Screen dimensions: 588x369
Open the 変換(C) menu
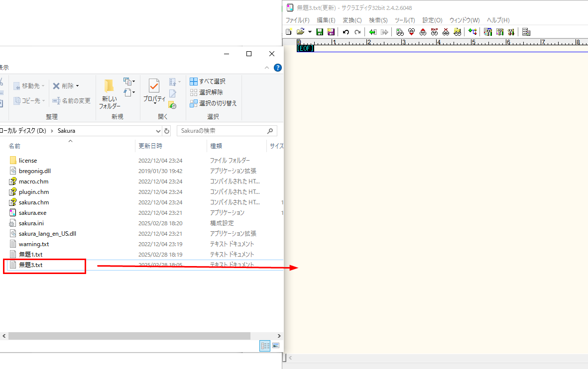[x=352, y=20]
